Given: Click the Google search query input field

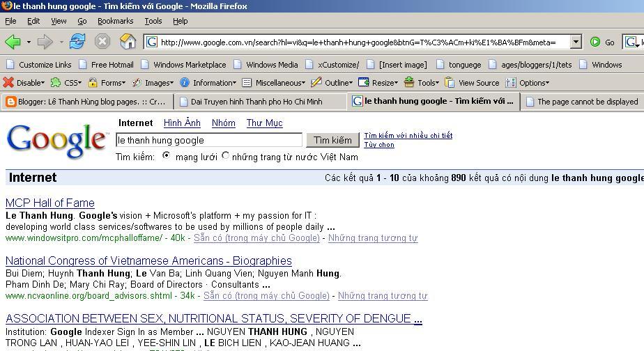Looking at the screenshot, I should [x=209, y=141].
